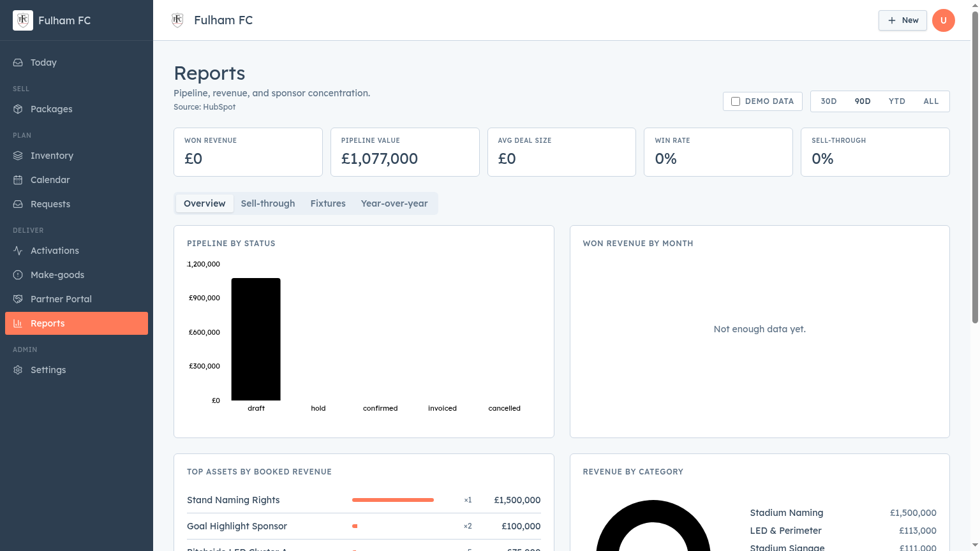The height and width of the screenshot is (551, 980).
Task: Select the 30D time range
Action: (x=829, y=101)
